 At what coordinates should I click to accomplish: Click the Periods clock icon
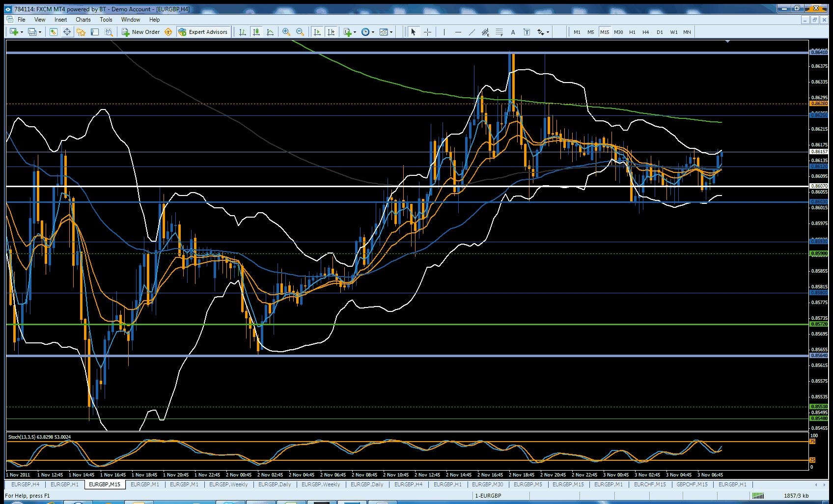(x=365, y=32)
